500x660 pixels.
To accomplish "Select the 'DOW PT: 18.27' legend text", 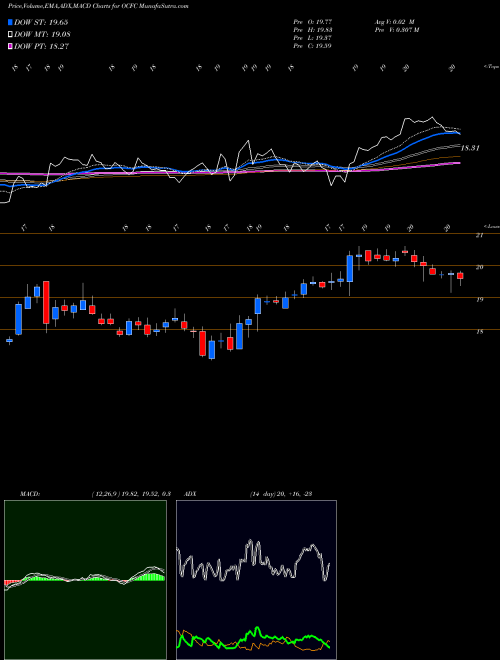I will 41,46.
